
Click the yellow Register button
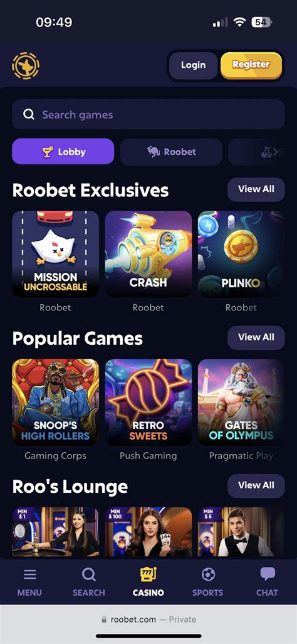pos(251,65)
